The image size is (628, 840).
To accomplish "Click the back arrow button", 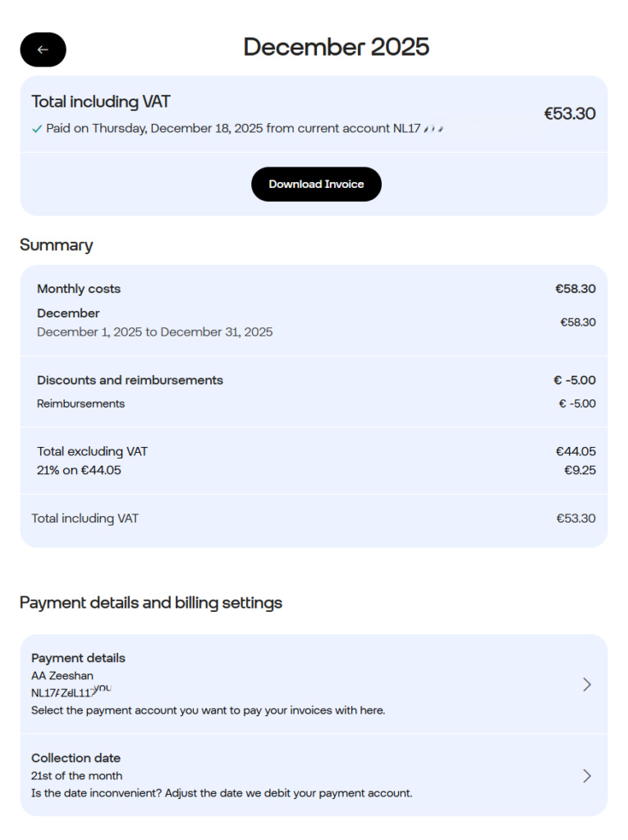I will tap(43, 50).
